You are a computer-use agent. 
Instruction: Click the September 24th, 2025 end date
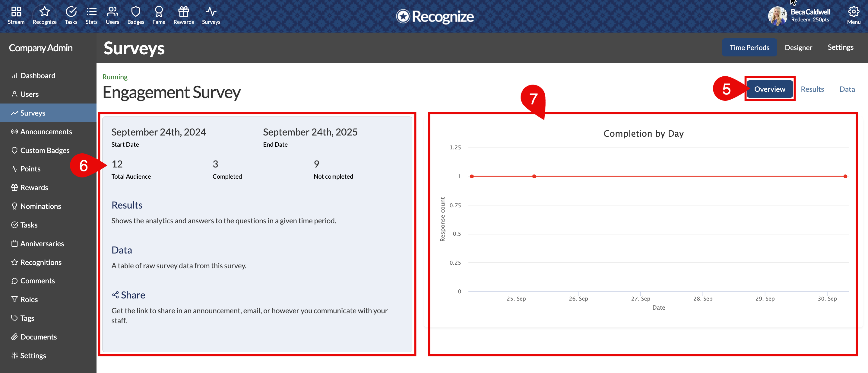point(310,132)
